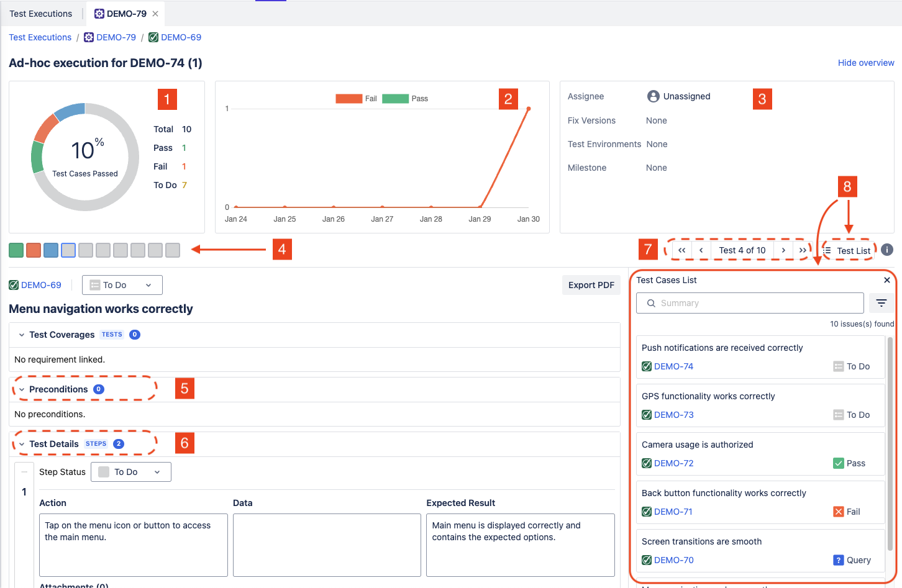902x588 pixels.
Task: Switch to the Test Executions tab
Action: click(x=41, y=14)
